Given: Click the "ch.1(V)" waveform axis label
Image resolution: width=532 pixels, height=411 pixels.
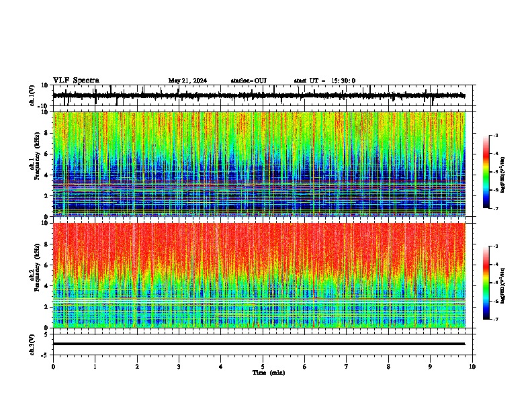Looking at the screenshot, I should [x=32, y=95].
